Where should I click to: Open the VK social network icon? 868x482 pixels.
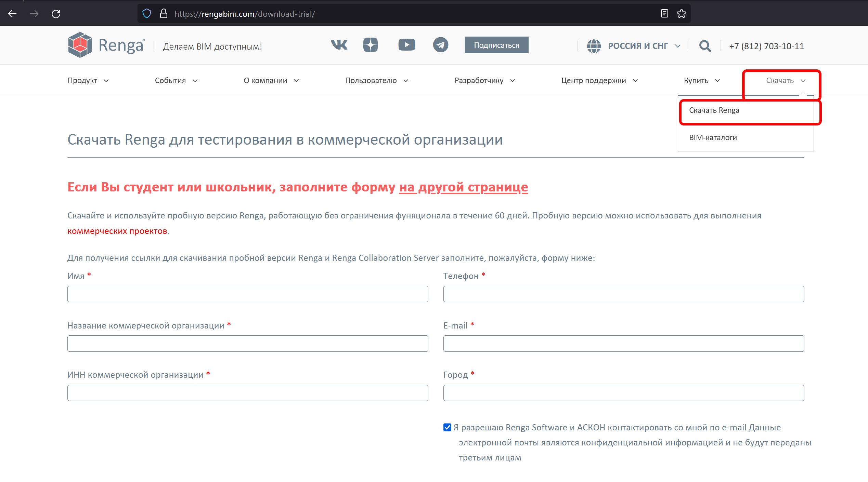pos(339,45)
